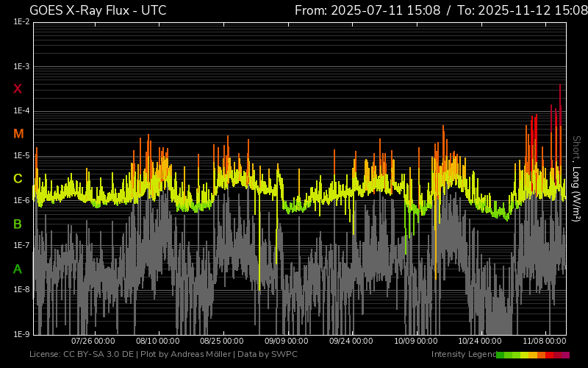Click the License CC BY-SA 3.0 DE text
Screen dimensions: 588x368
(x=80, y=355)
